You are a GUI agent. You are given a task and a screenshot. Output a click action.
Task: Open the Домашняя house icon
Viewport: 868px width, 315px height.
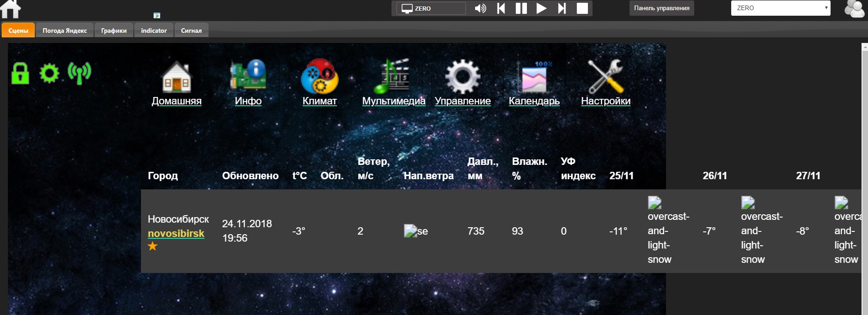(177, 77)
